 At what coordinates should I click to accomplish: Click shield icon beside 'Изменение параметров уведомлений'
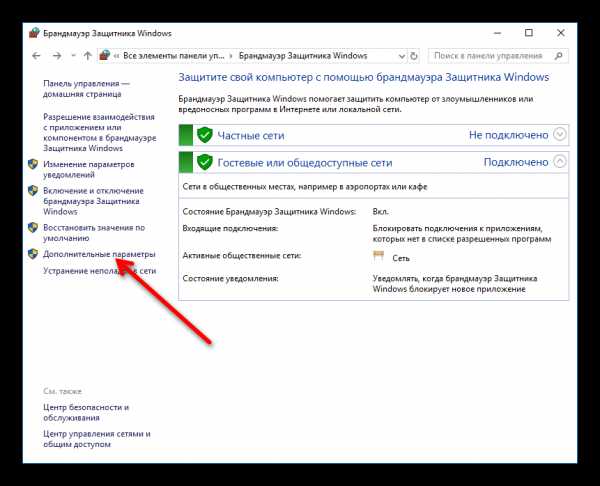pyautogui.click(x=33, y=165)
